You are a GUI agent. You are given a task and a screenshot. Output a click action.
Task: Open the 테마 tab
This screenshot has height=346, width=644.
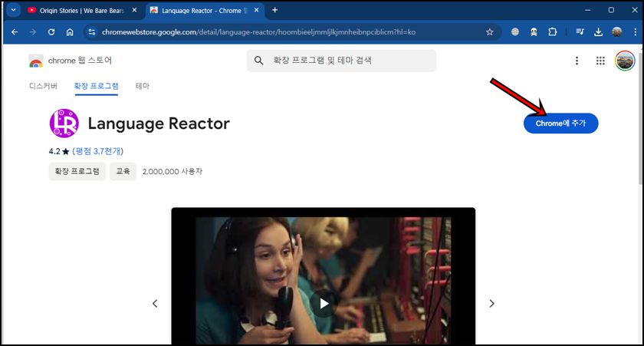click(x=142, y=86)
